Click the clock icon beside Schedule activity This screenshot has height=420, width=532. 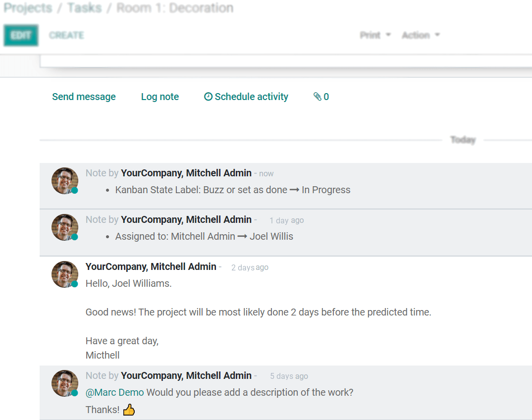coord(208,97)
